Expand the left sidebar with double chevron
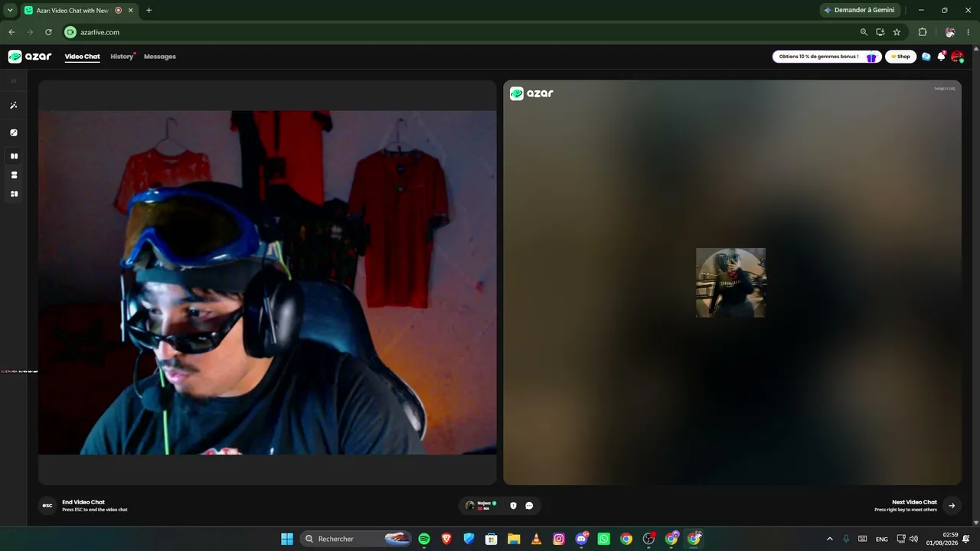980x551 pixels. pyautogui.click(x=14, y=80)
